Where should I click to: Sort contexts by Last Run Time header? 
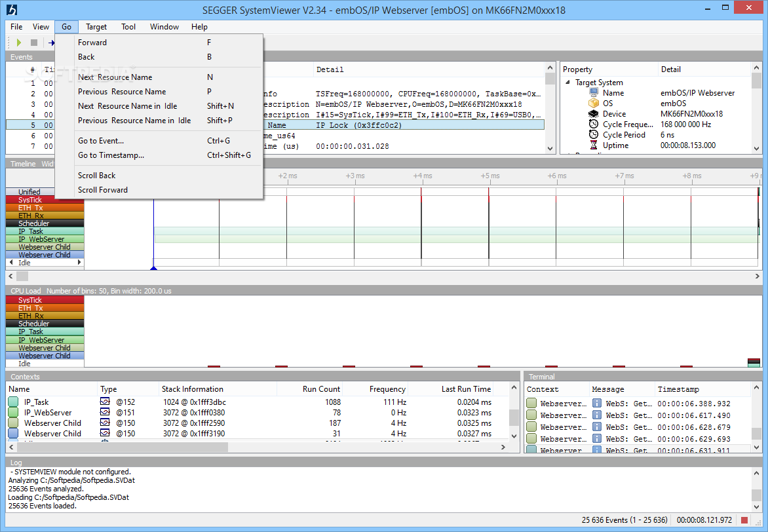click(x=451, y=389)
